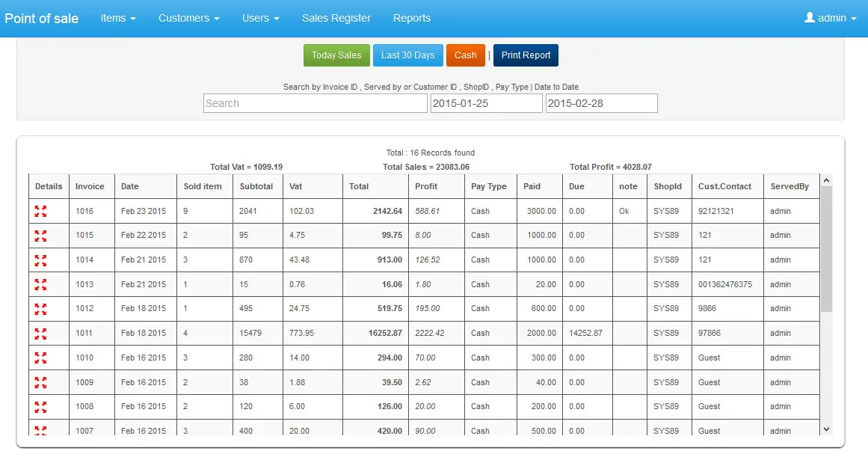Click the table scrollbar up arrow
868x460 pixels.
826,180
